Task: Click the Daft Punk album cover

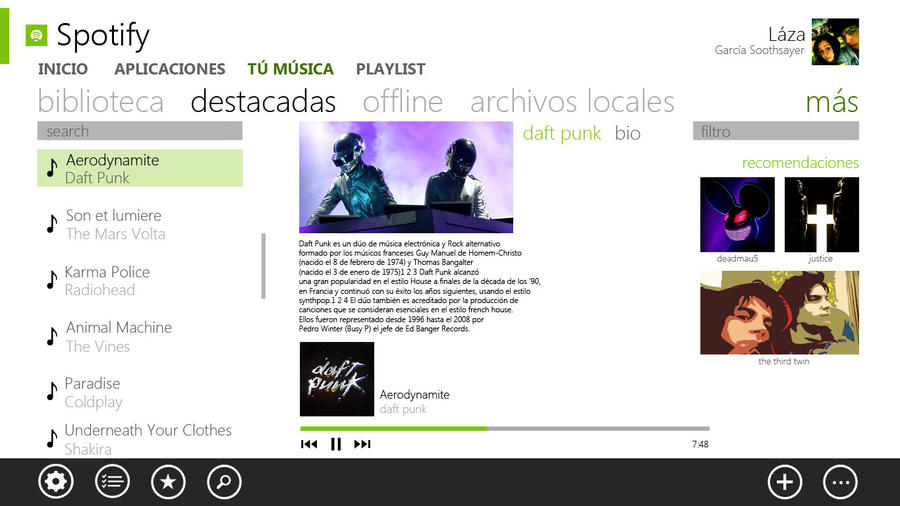Action: (x=337, y=379)
